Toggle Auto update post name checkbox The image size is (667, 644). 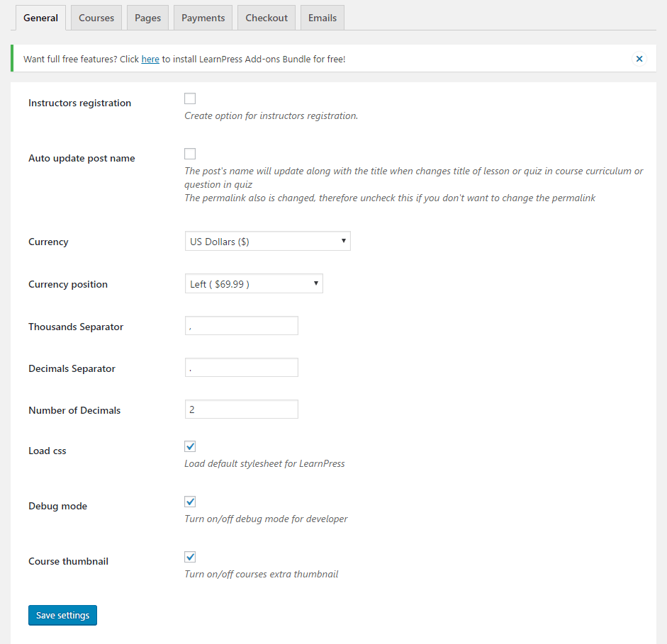(190, 154)
